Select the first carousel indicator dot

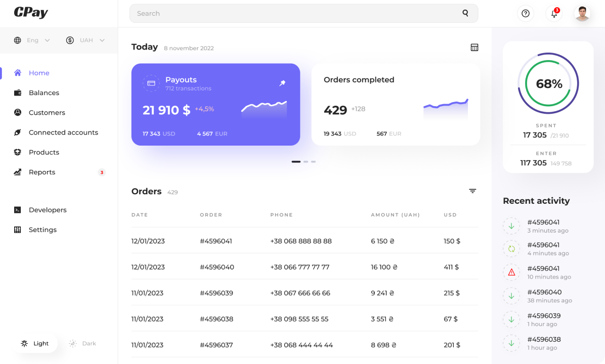point(296,162)
